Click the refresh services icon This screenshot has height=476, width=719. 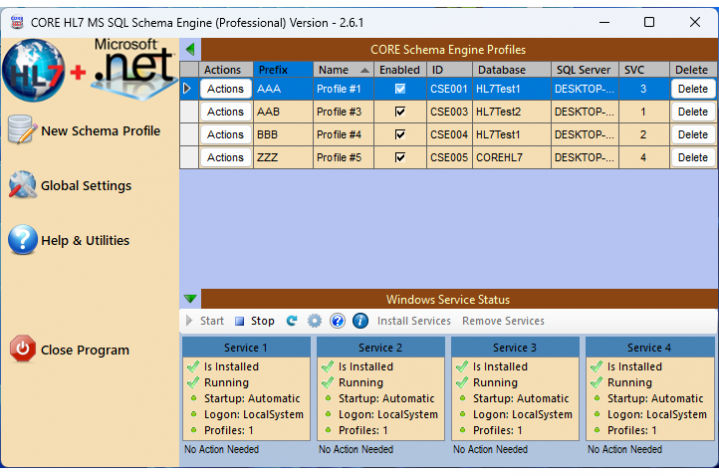(292, 321)
